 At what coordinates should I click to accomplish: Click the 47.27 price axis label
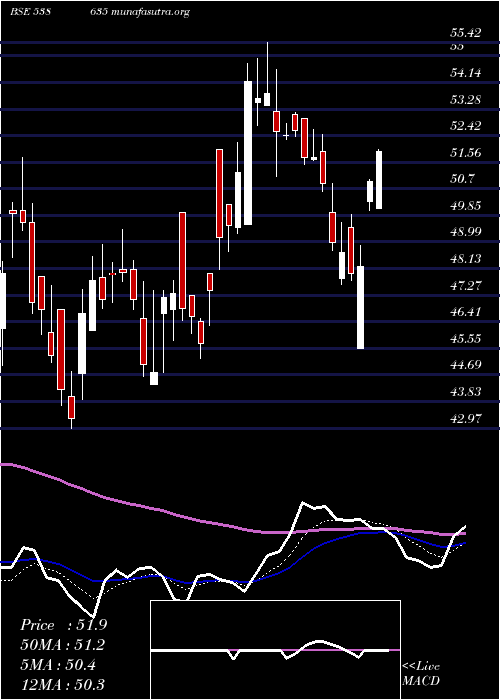pos(466,285)
